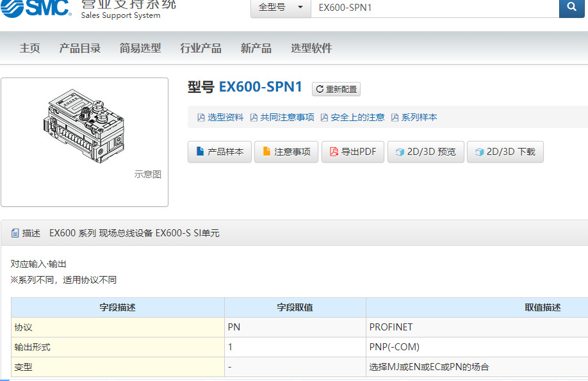Image resolution: width=588 pixels, height=381 pixels.
Task: Open the 简易选型 menu
Action: 140,48
